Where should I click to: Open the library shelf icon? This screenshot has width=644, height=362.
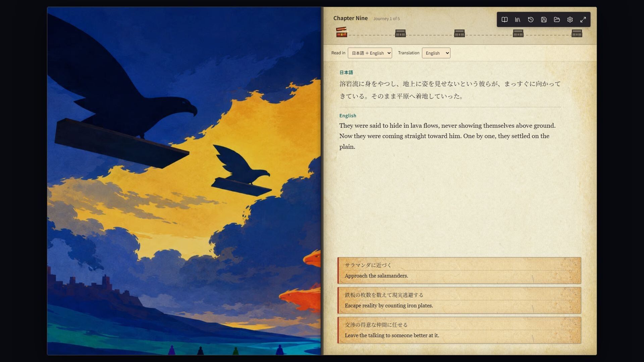[x=518, y=20]
